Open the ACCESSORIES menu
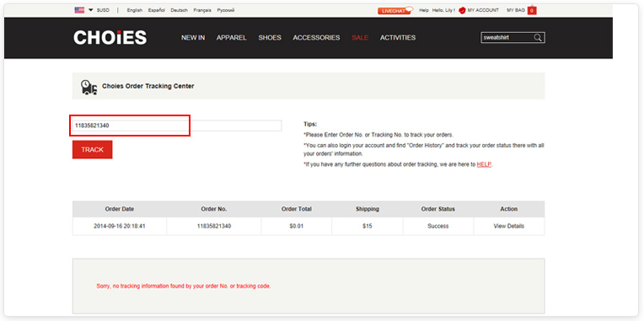Screen dimensions: 644x321 pos(316,37)
